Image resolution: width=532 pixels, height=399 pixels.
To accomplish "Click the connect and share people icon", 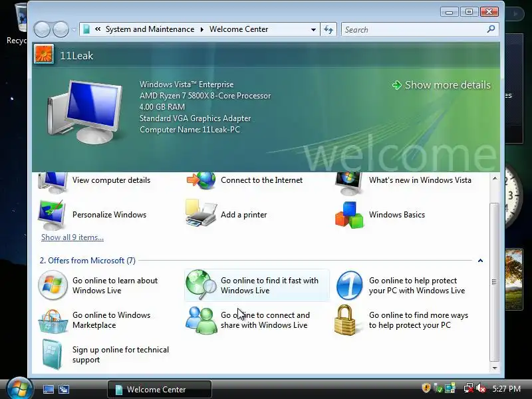I will [201, 321].
